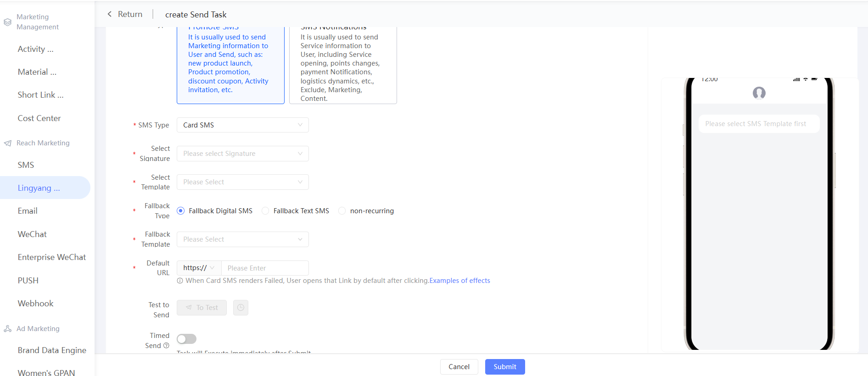
Task: Open the Fallback Template dropdown
Action: pyautogui.click(x=242, y=239)
